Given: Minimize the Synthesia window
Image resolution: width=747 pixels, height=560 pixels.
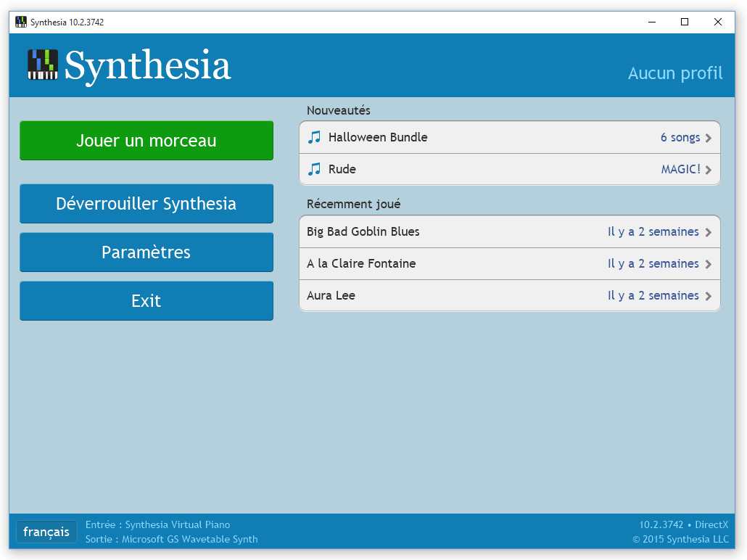Looking at the screenshot, I should coord(652,22).
